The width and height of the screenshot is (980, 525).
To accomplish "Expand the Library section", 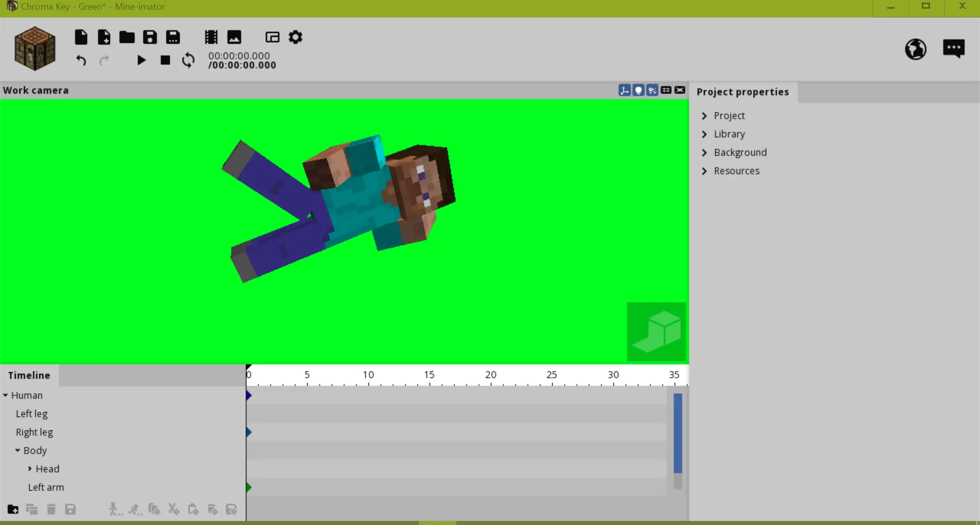I will 704,134.
